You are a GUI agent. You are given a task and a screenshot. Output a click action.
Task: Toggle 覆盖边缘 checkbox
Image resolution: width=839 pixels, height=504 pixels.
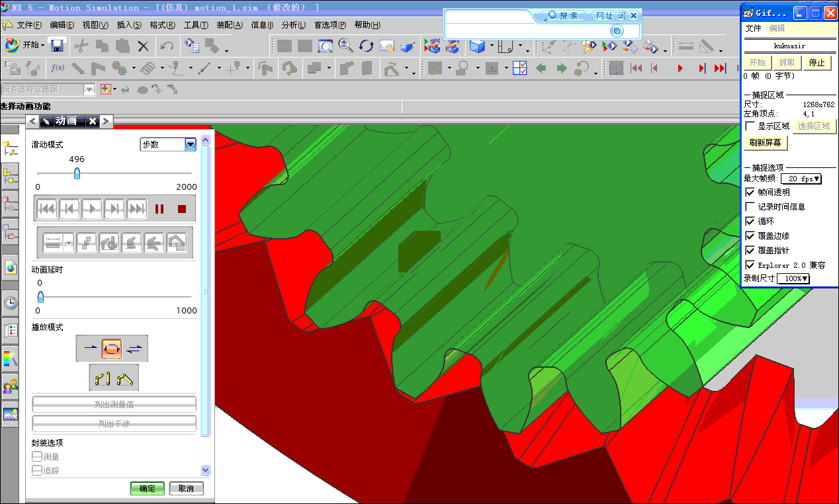(x=750, y=235)
